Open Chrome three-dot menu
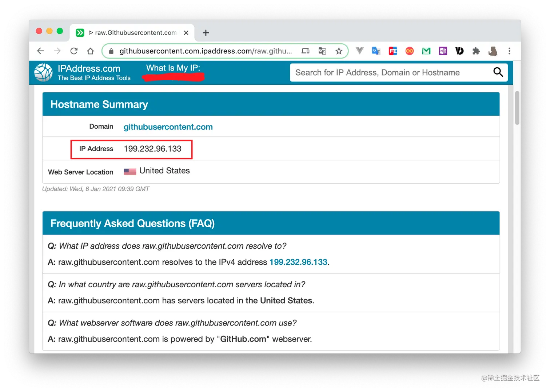 click(x=509, y=51)
